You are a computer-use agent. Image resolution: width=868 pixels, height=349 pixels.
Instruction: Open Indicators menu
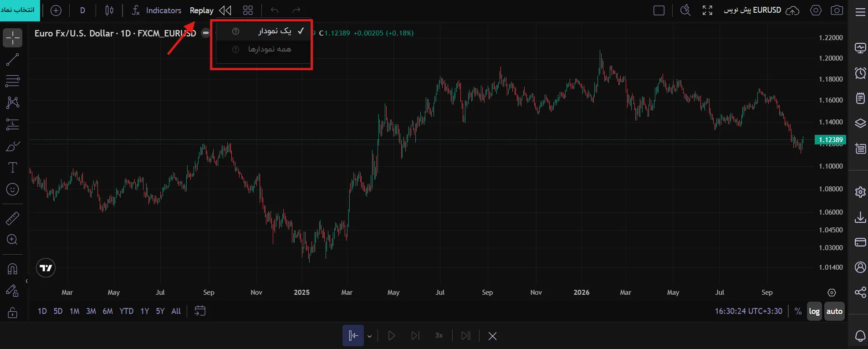156,10
